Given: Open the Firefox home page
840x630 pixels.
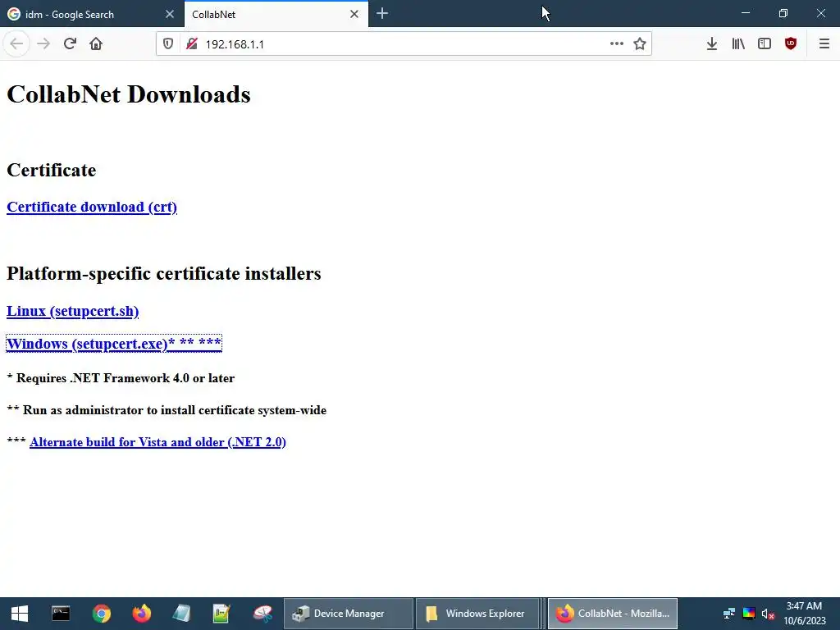Looking at the screenshot, I should click(96, 44).
